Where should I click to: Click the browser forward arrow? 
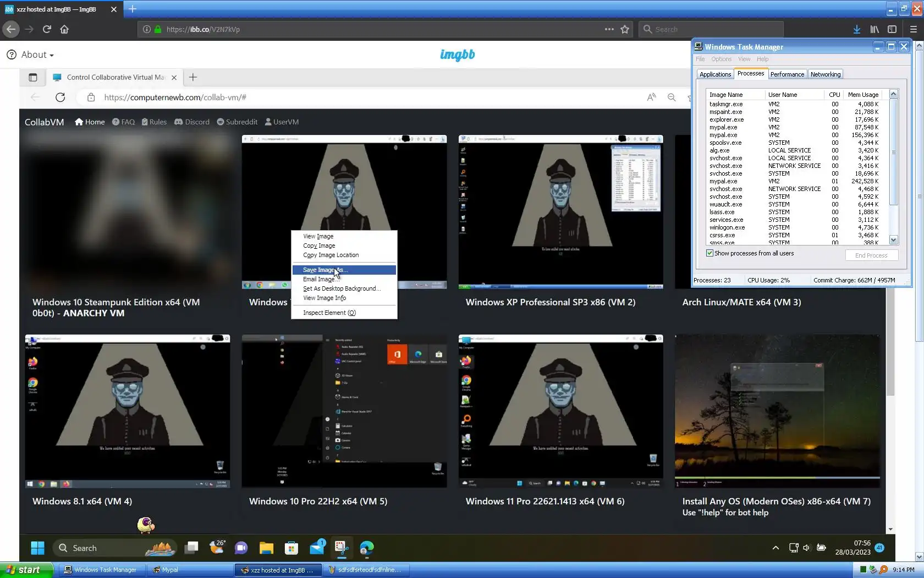click(29, 29)
